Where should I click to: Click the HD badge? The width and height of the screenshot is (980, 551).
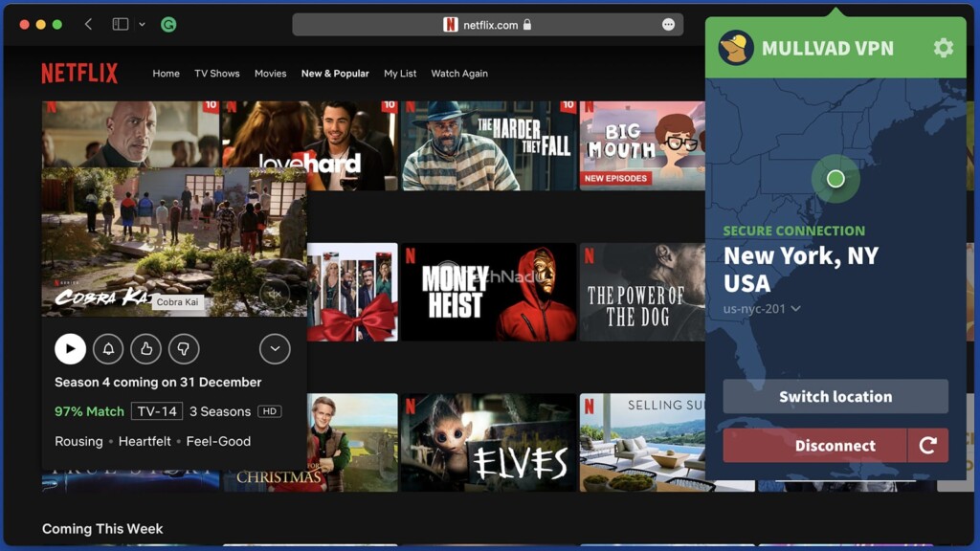pos(269,411)
